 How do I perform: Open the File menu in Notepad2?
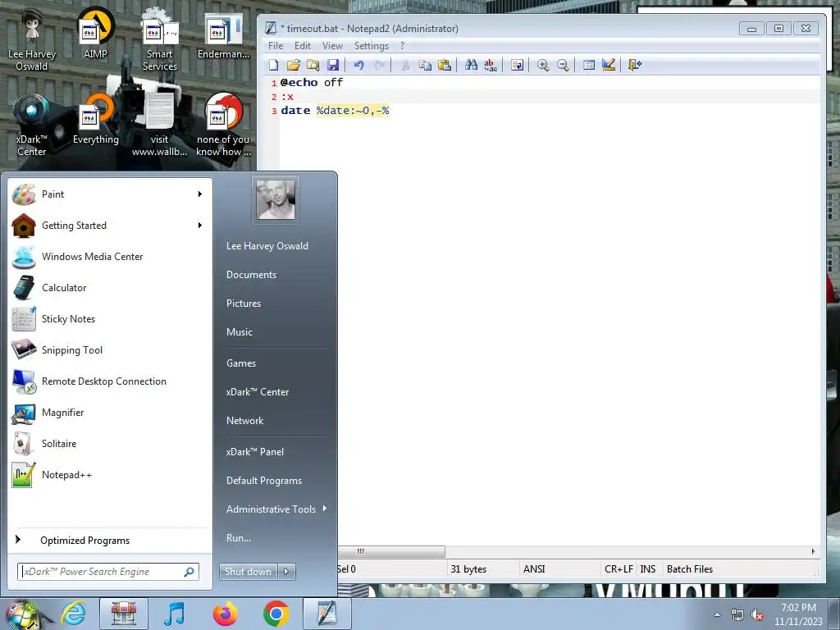[x=276, y=46]
